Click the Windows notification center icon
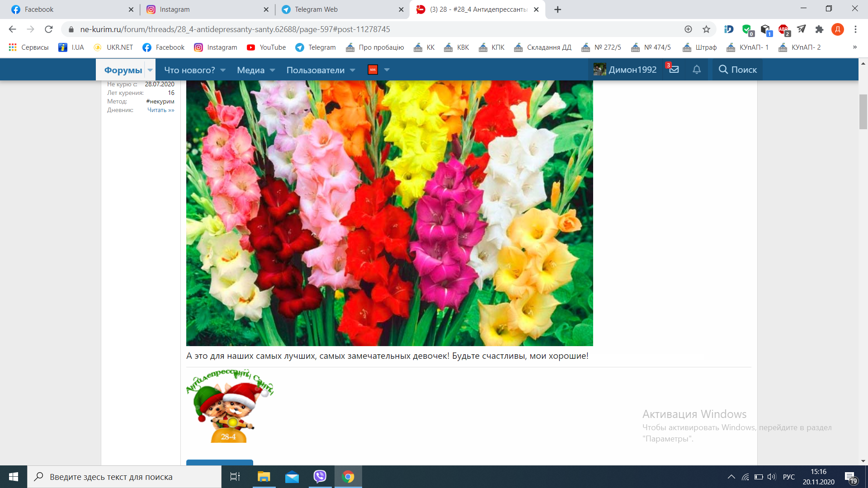This screenshot has width=868, height=488. (x=850, y=477)
